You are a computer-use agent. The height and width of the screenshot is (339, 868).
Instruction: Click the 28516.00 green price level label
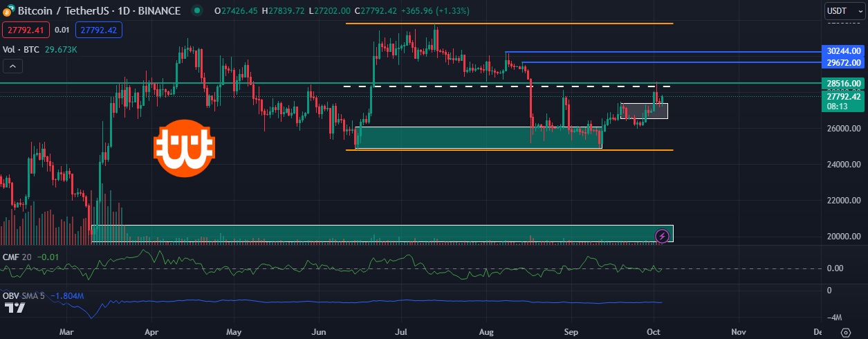[844, 83]
